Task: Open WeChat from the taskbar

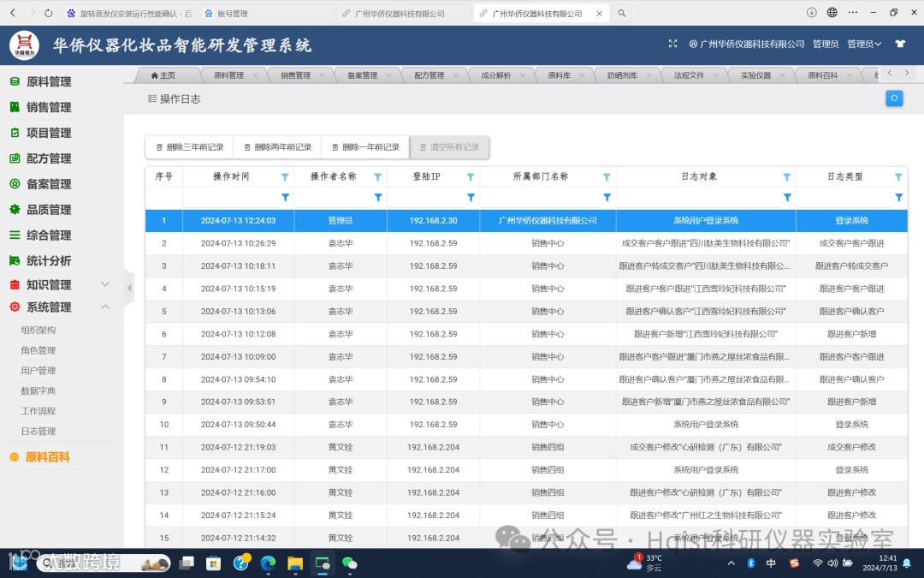Action: (349, 563)
